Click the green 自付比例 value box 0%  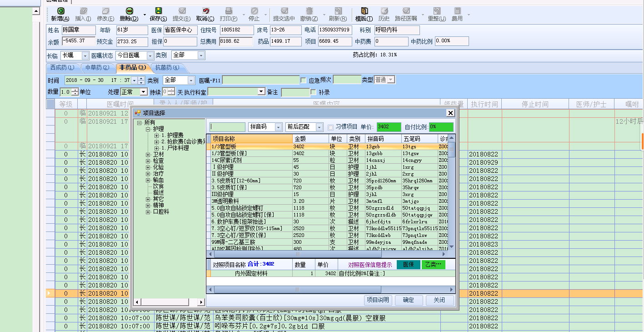441,127
